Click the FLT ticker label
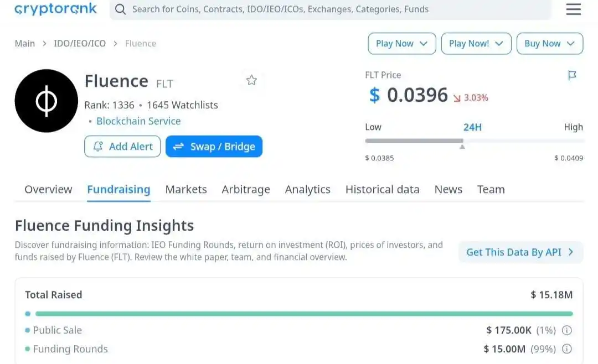This screenshot has height=364, width=598. 165,84
